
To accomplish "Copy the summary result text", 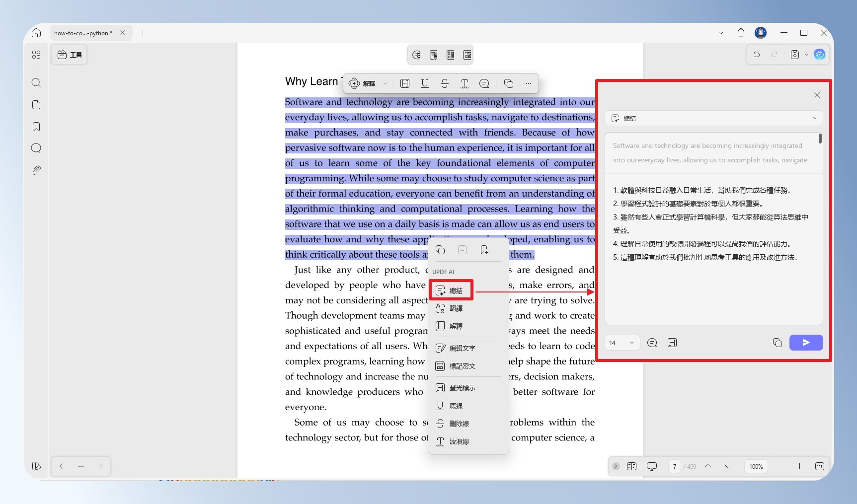I will point(778,343).
